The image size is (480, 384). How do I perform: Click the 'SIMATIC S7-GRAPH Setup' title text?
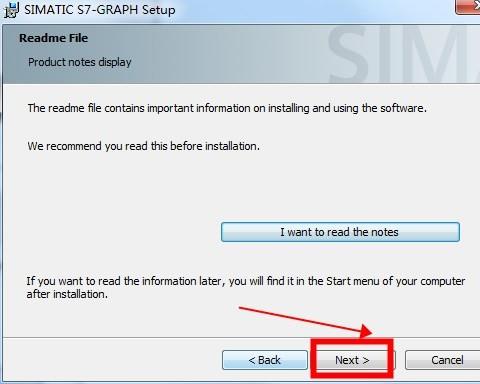[x=100, y=10]
